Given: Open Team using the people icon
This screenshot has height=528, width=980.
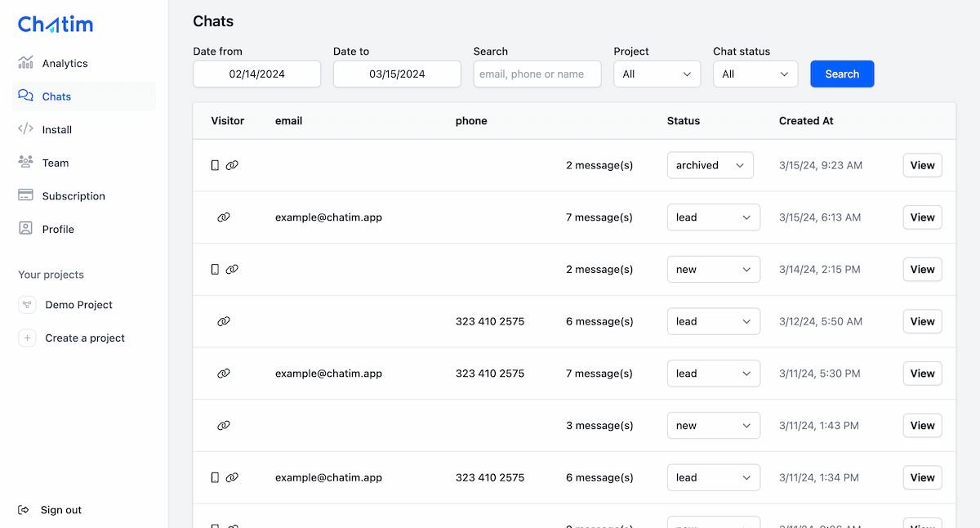Looking at the screenshot, I should [25, 162].
